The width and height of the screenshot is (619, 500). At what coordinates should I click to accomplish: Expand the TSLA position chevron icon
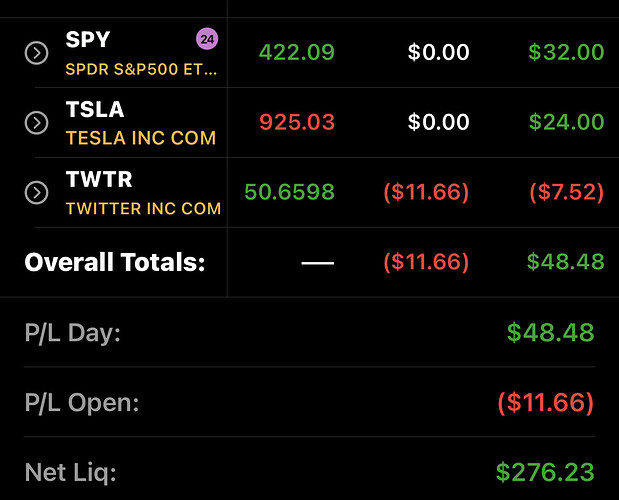click(36, 123)
